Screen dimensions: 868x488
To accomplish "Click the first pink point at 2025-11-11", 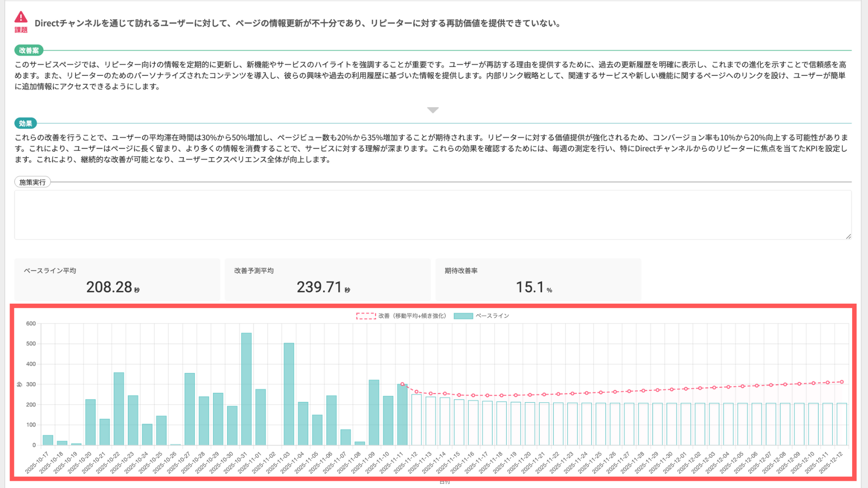I will 402,384.
